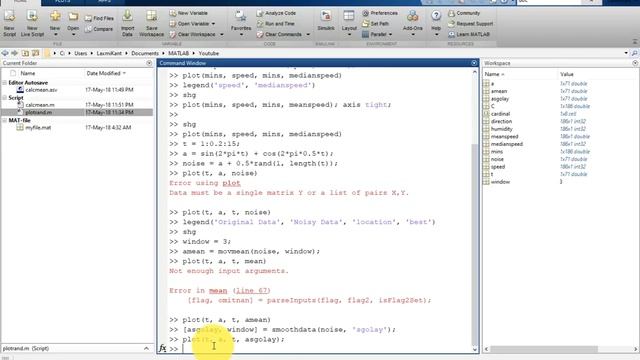Viewport: 640px width, 360px height.
Task: Click the Youtube breadcrumb folder
Action: (x=209, y=53)
